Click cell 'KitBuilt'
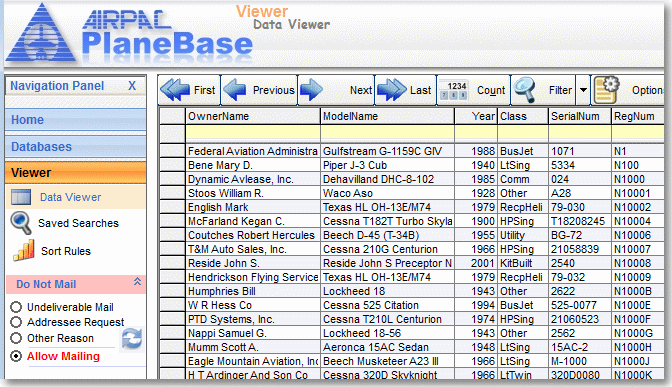672x387 pixels. pos(523,263)
